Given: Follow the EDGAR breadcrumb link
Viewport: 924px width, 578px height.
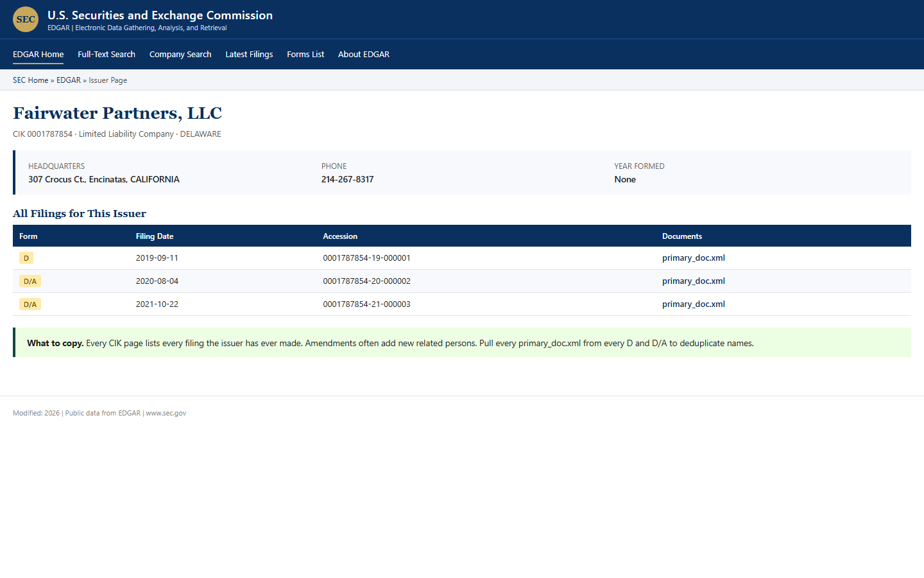Looking at the screenshot, I should [69, 80].
